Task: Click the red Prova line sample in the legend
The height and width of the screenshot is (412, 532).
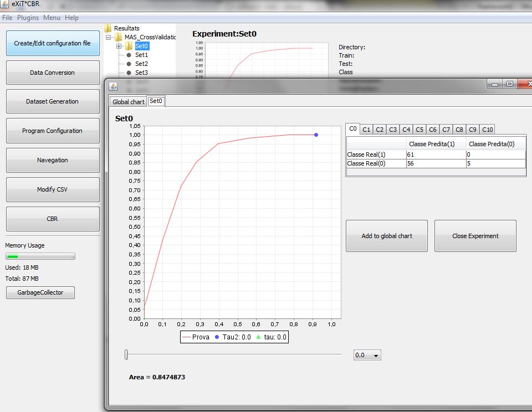Action: pos(186,337)
